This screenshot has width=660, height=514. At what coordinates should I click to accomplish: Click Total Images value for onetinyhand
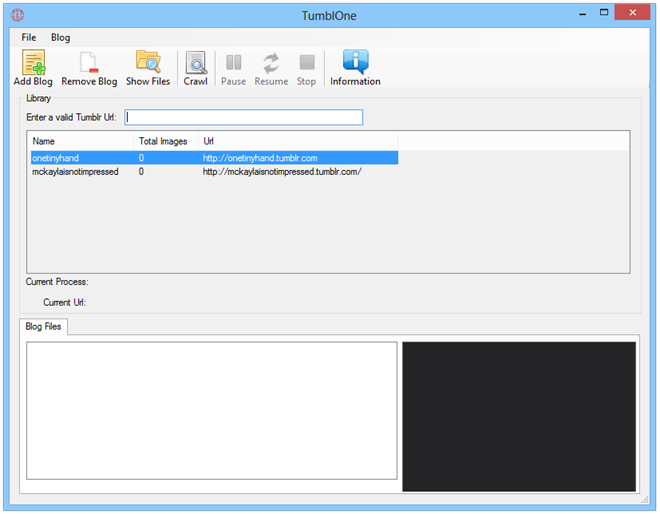[x=141, y=158]
